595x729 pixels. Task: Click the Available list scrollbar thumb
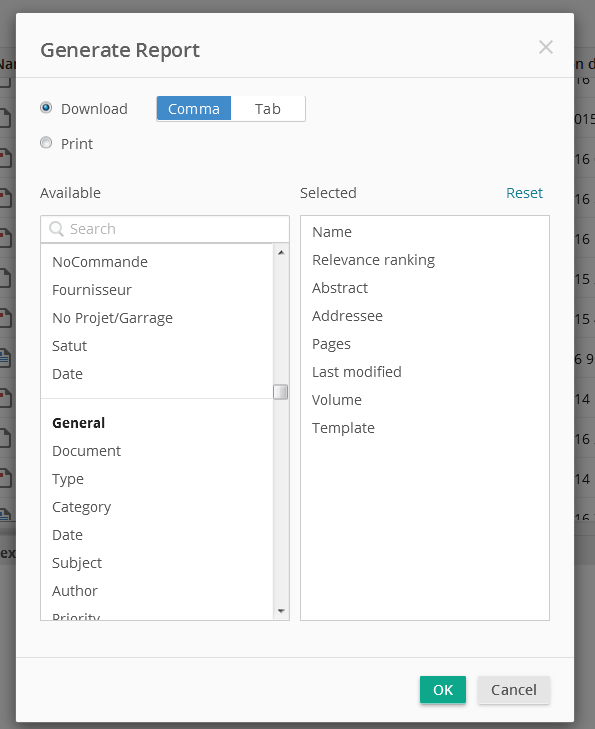[x=280, y=392]
